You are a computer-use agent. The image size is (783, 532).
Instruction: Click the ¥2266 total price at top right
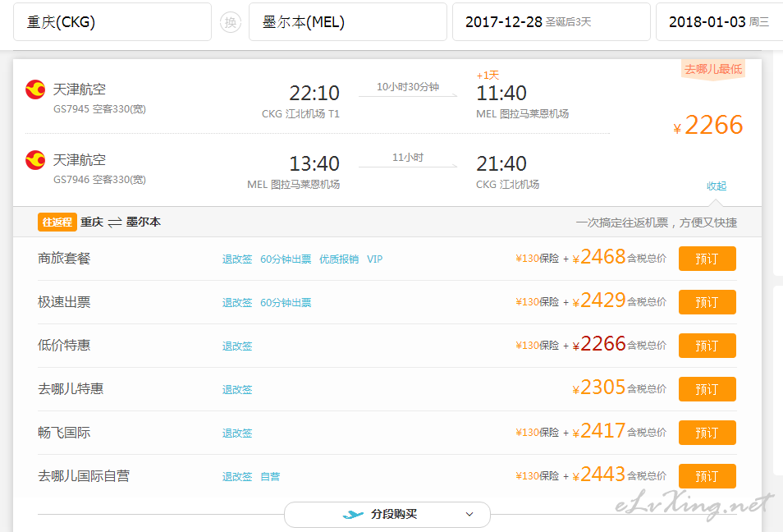tap(708, 125)
